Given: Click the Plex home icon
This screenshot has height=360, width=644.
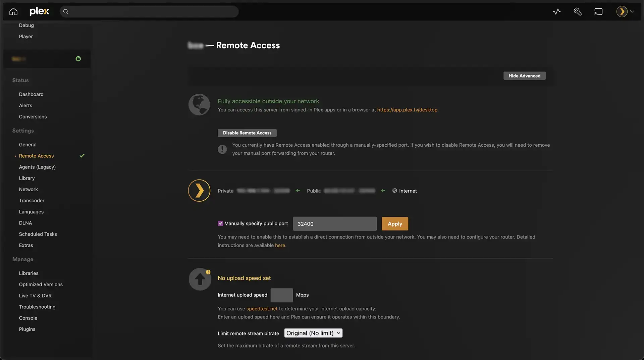Looking at the screenshot, I should [x=13, y=11].
